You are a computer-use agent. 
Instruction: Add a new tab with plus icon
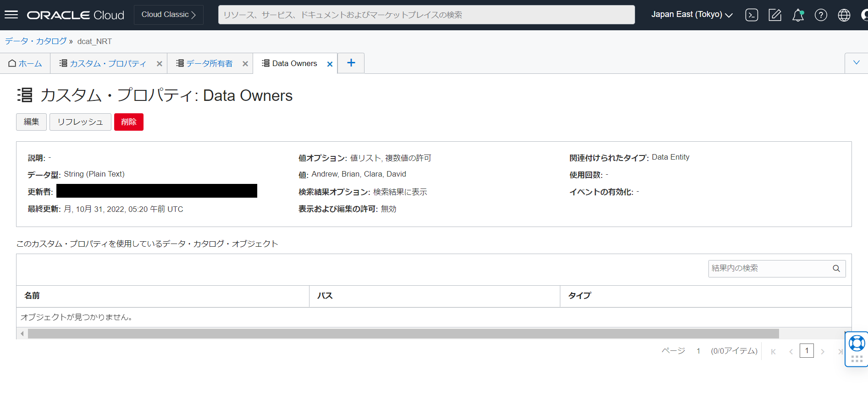[x=351, y=63]
